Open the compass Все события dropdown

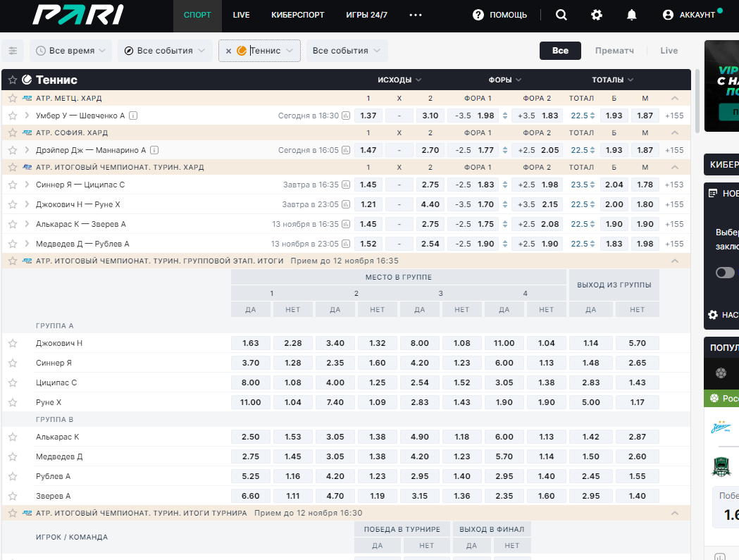coord(164,51)
